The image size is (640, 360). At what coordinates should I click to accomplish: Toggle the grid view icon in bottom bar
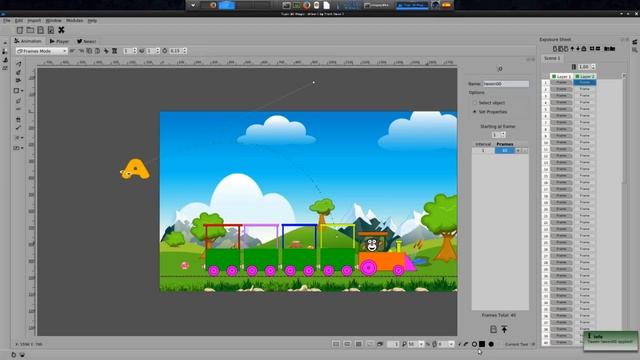(358, 344)
